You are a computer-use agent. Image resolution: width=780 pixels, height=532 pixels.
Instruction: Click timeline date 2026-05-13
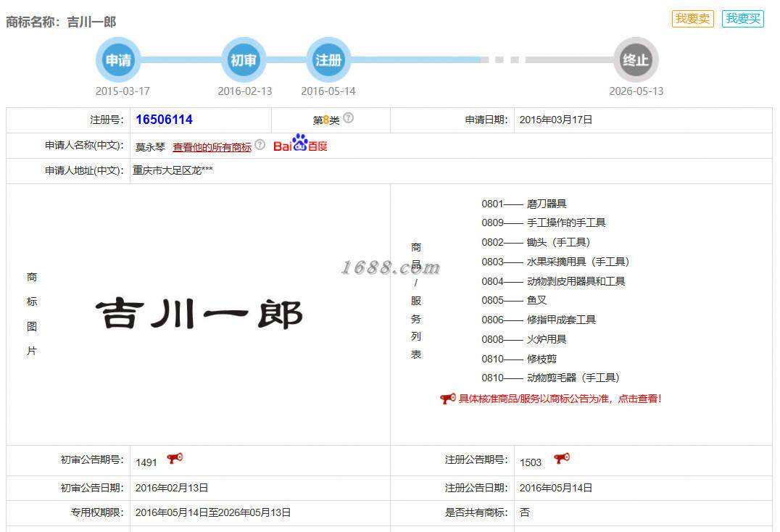pyautogui.click(x=636, y=91)
